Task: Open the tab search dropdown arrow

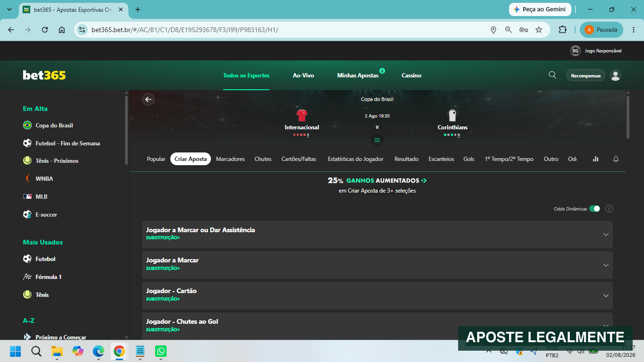Action: coord(9,9)
